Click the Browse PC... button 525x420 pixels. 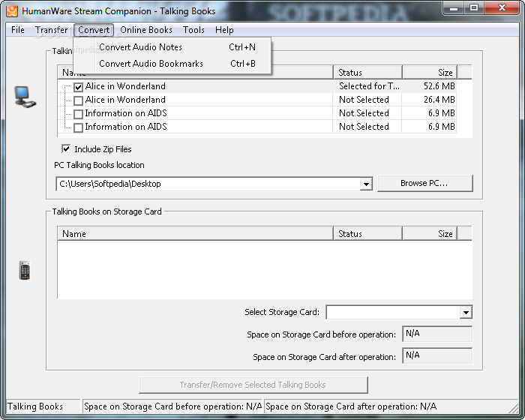[x=424, y=183]
